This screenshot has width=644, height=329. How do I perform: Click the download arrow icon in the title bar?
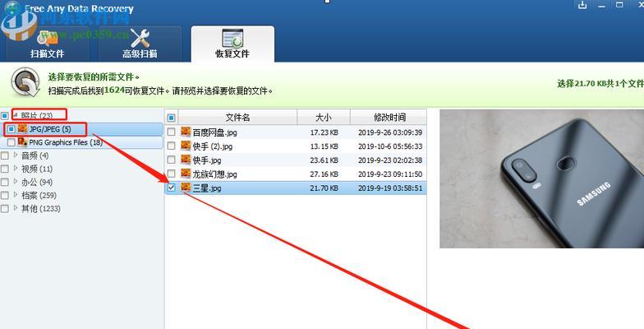(582, 5)
